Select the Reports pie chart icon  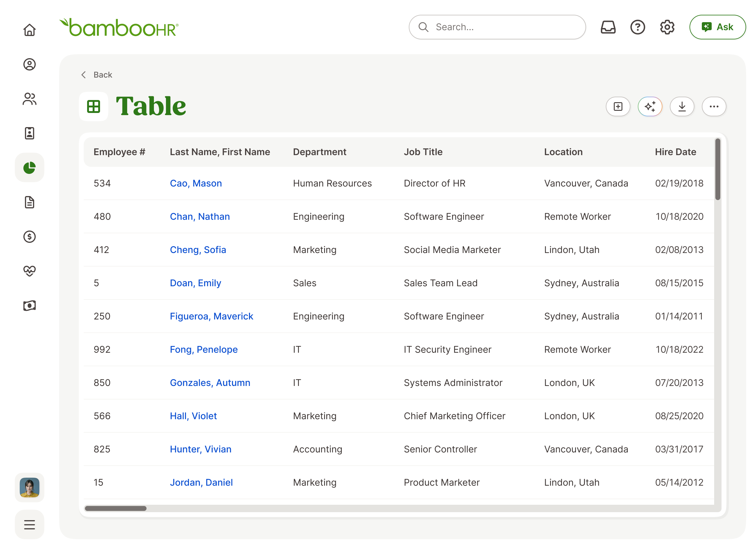coord(30,168)
